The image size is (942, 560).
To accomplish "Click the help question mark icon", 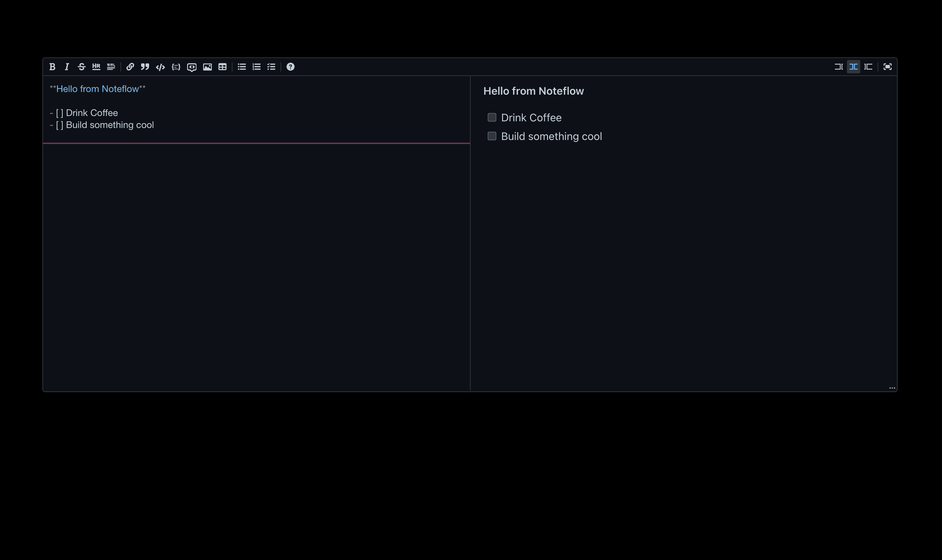I will tap(290, 67).
